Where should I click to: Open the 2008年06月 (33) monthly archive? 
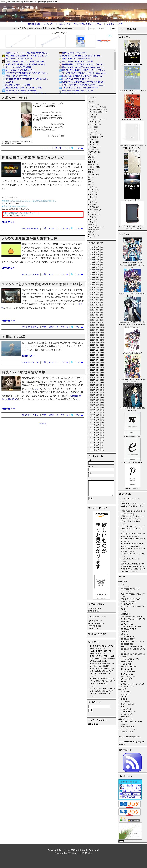click(x=97, y=450)
